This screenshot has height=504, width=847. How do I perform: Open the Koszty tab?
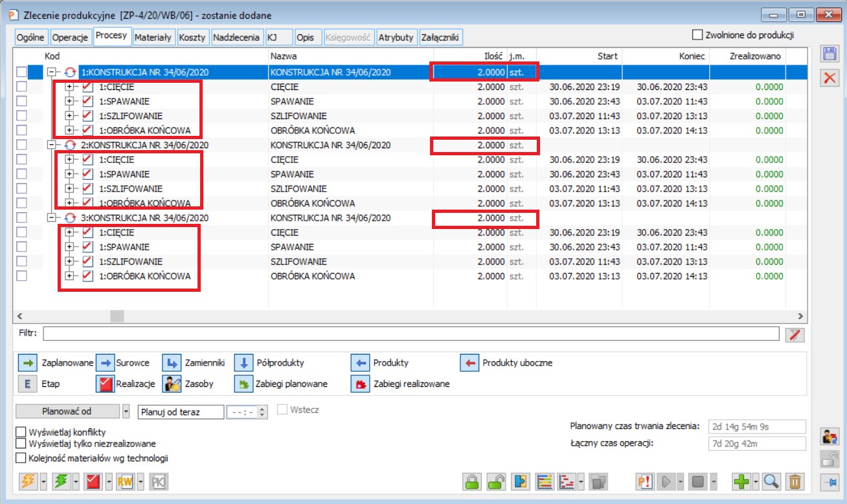pyautogui.click(x=193, y=38)
